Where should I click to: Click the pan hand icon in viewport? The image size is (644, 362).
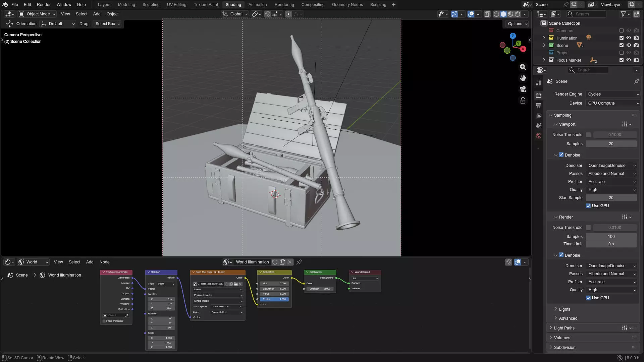pyautogui.click(x=523, y=78)
